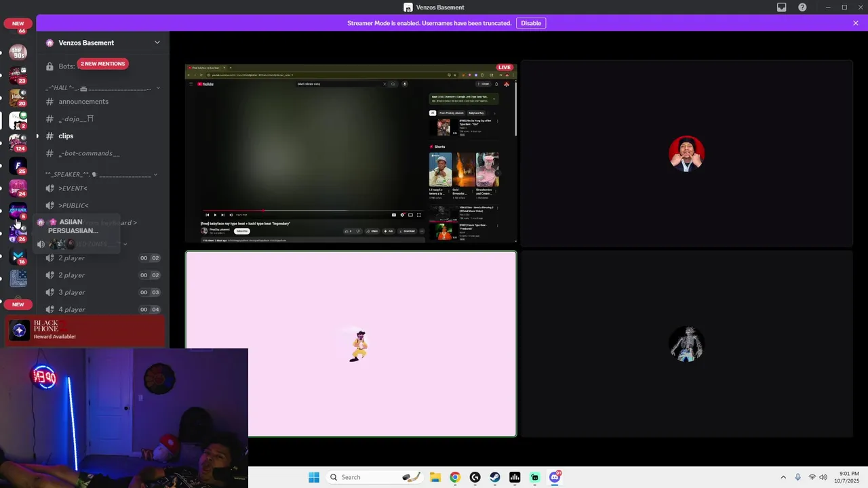Focus the pink screen share tile
The width and height of the screenshot is (868, 488).
click(351, 344)
